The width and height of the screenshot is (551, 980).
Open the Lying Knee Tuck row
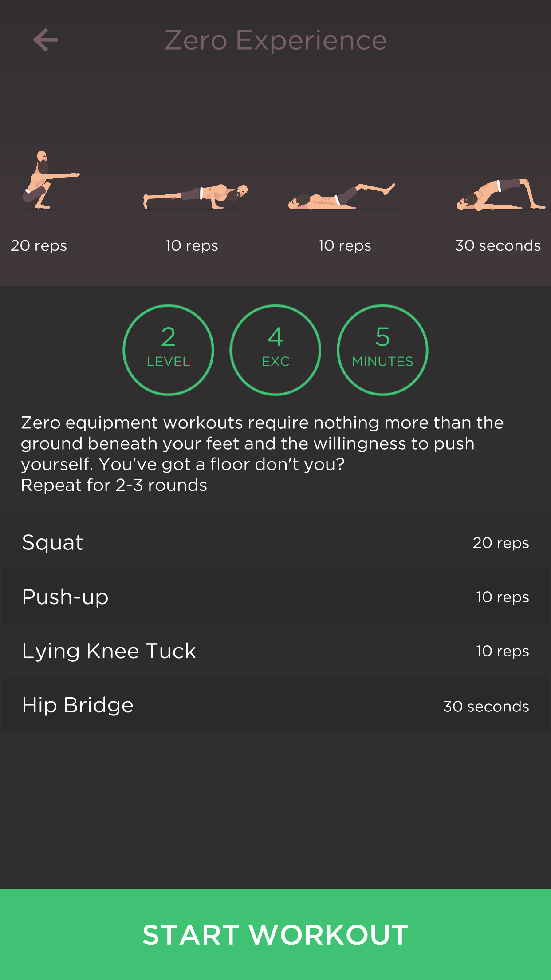pyautogui.click(x=275, y=651)
